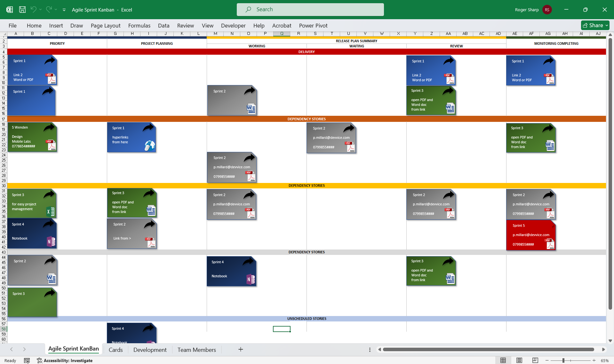Viewport: 614px width, 364px height.
Task: Click the UNSCHEDULED STORIES header row
Action: point(307,319)
